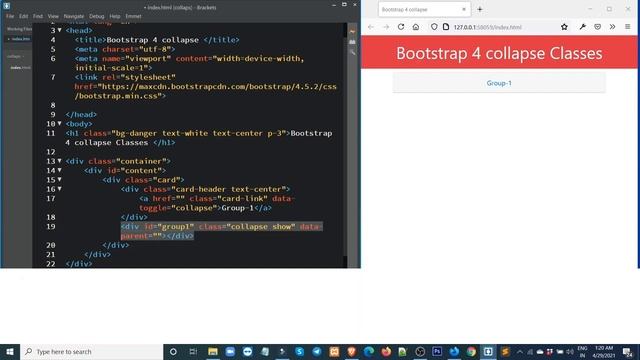This screenshot has height=360, width=640.
Task: Open Photoshop from the taskbar
Action: (437, 351)
